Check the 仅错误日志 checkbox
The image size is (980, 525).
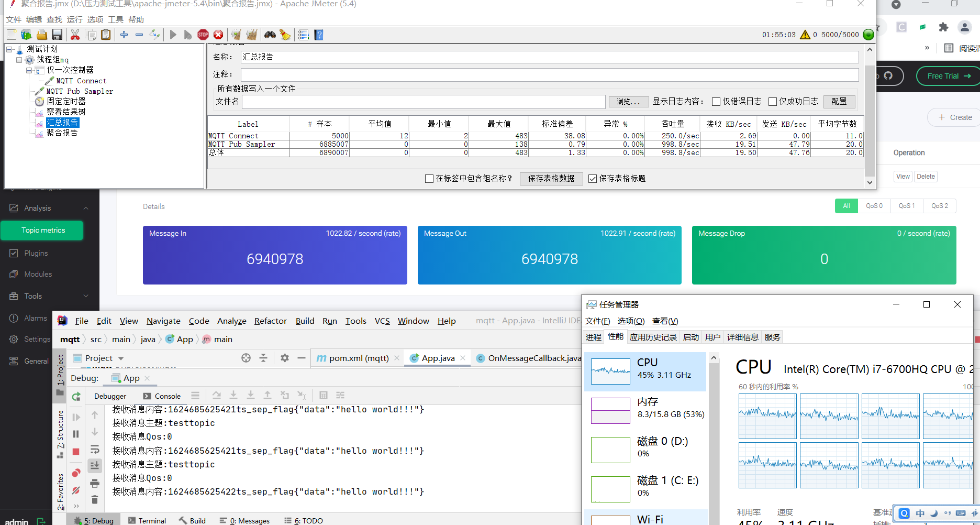pyautogui.click(x=716, y=102)
